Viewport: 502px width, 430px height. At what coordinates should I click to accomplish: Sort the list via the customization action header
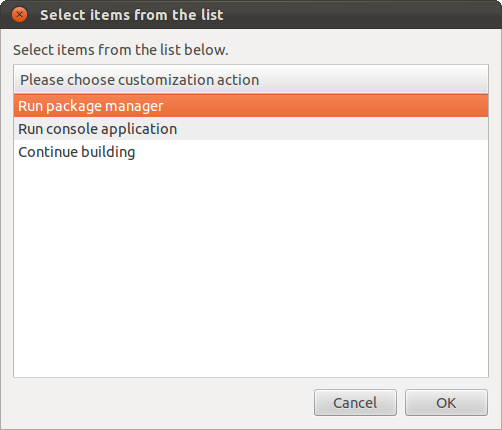point(251,79)
